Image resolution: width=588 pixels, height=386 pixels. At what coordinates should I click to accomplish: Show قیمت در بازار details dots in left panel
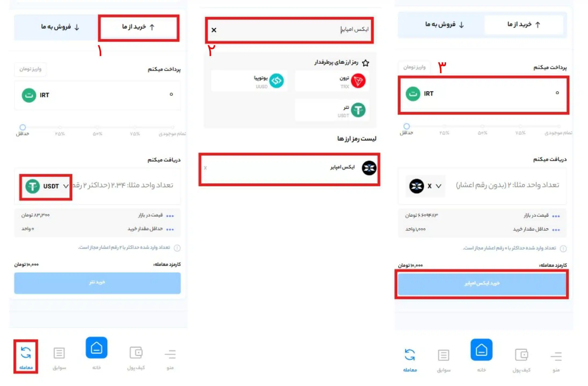(x=170, y=216)
